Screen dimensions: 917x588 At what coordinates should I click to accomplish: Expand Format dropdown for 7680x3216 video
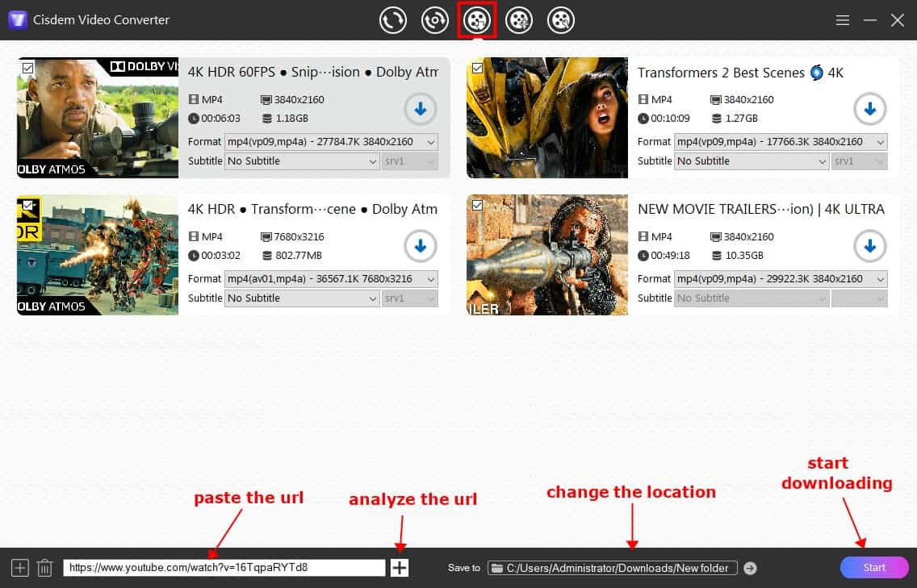[x=331, y=278]
